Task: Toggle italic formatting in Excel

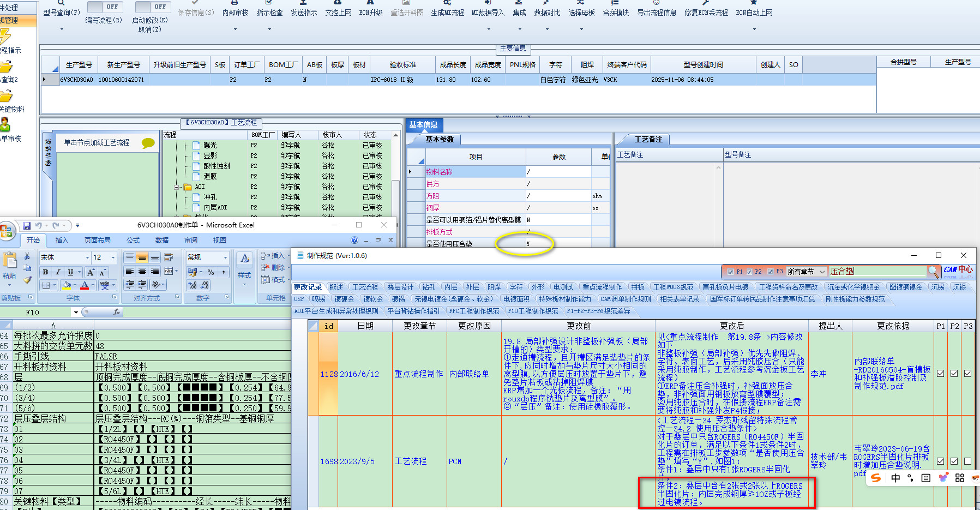Action: [58, 272]
